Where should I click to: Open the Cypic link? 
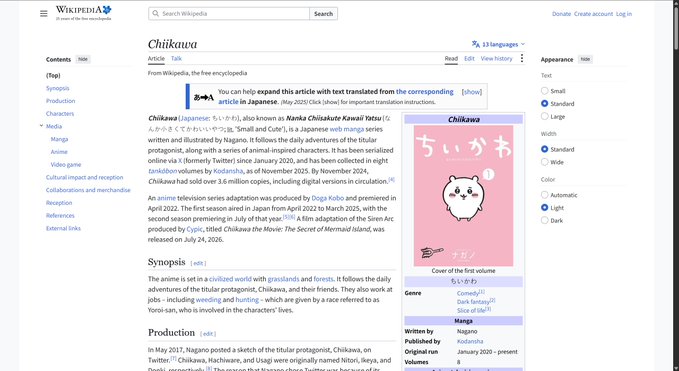[194, 229]
